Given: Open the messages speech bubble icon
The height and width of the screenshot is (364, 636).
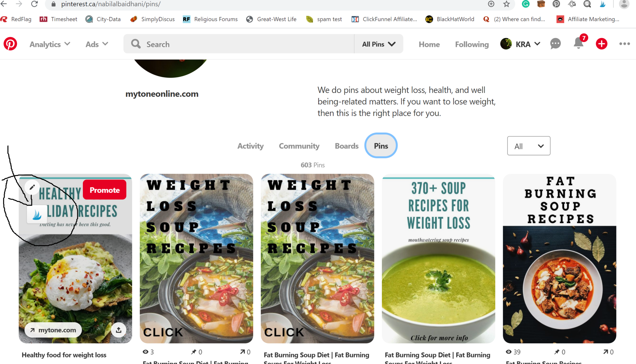Looking at the screenshot, I should tap(555, 44).
